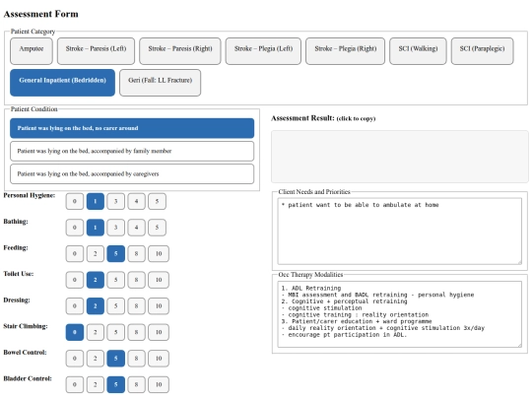The height and width of the screenshot is (399, 532).
Task: Set Personal Hygiene score to 3
Action: click(115, 202)
